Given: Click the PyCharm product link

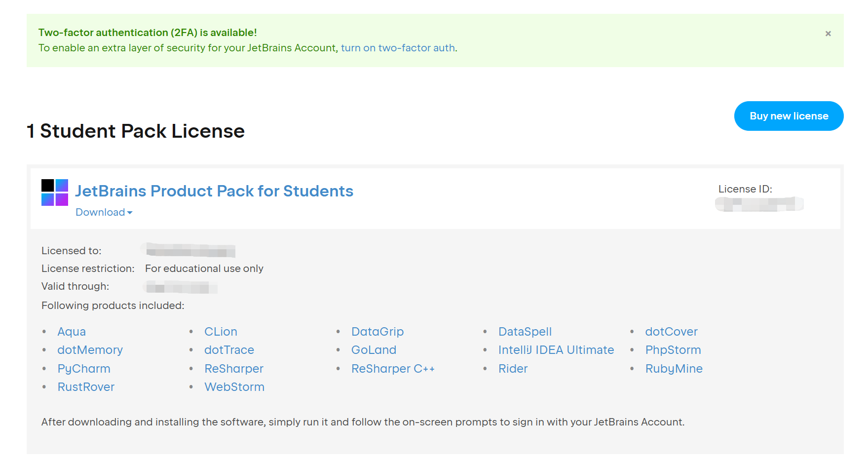Looking at the screenshot, I should tap(84, 369).
